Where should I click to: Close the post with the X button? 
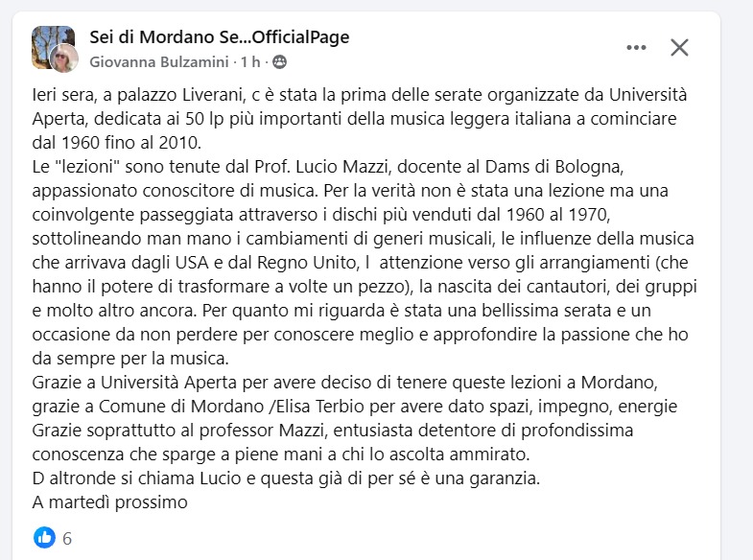679,47
